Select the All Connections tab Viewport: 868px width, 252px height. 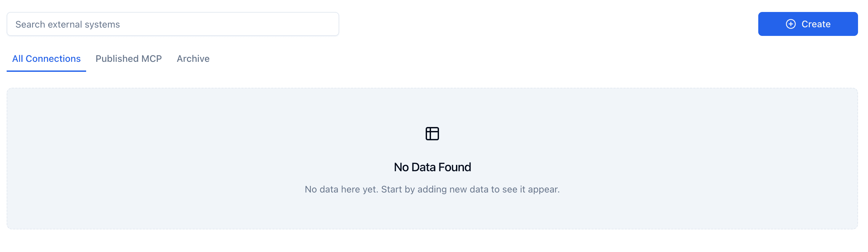coord(46,59)
